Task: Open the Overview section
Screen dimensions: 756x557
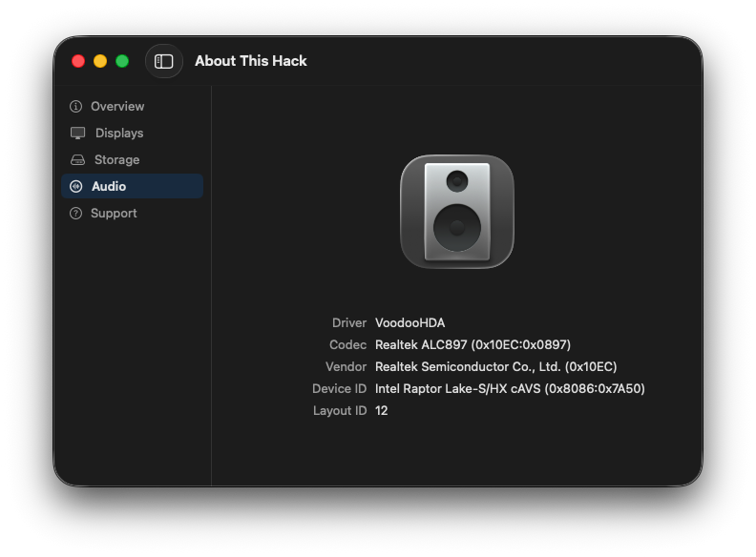Action: tap(132, 106)
